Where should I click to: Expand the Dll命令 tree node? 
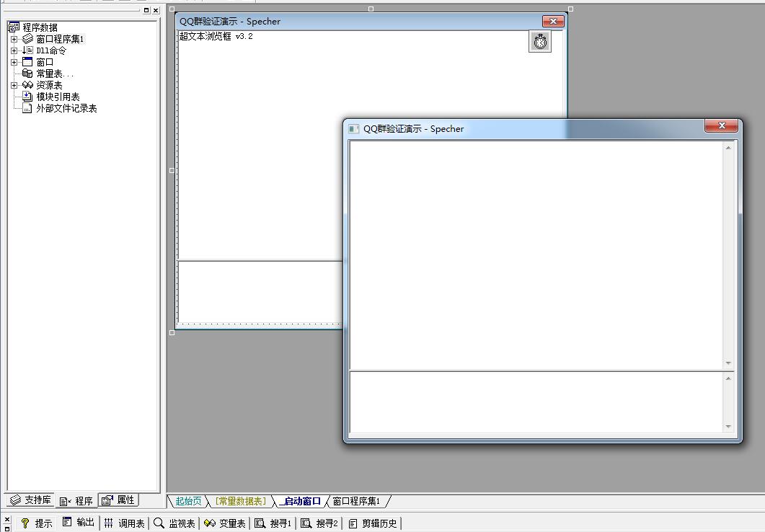pos(14,50)
